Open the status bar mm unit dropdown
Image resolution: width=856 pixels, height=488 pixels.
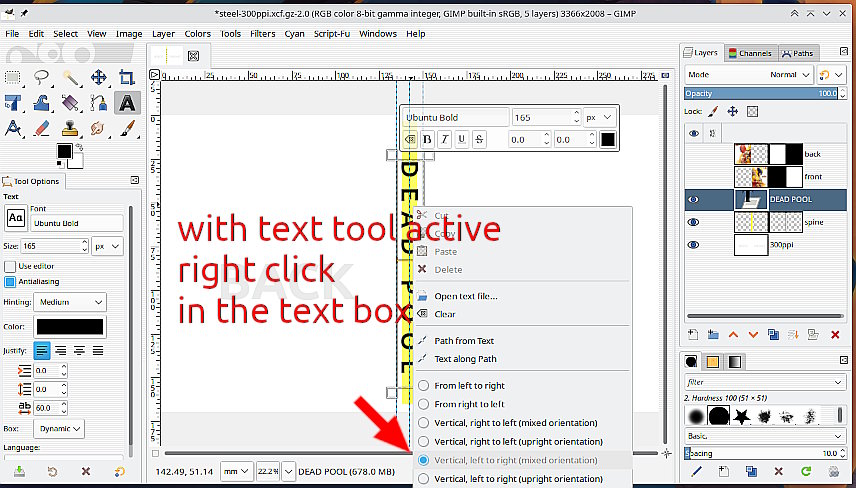tap(236, 471)
